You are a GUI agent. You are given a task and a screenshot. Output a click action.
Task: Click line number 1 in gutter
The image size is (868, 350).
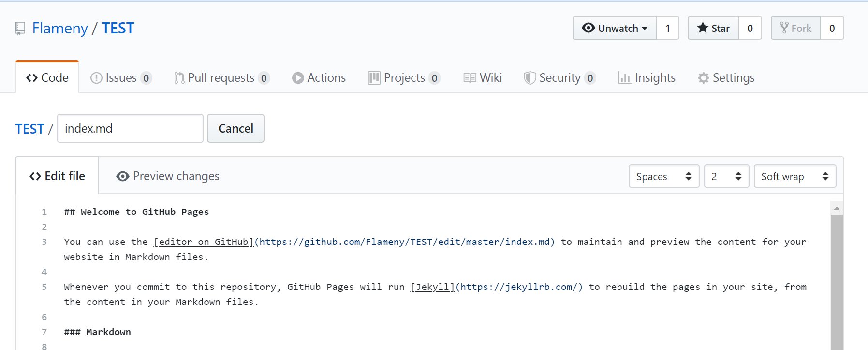click(44, 212)
